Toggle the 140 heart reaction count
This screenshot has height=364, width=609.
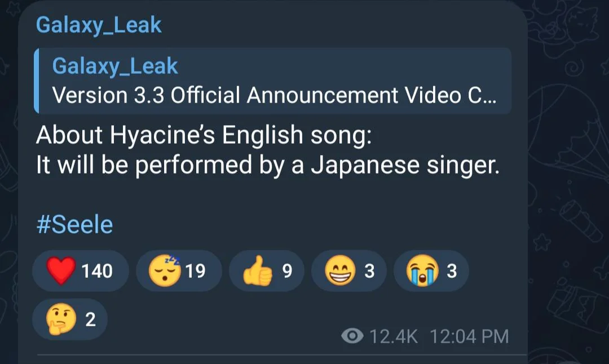tap(97, 270)
